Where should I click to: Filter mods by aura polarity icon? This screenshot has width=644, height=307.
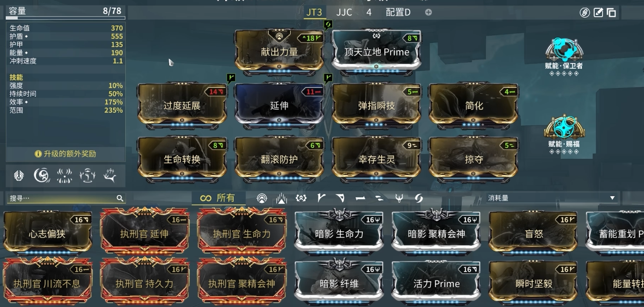coord(261,198)
